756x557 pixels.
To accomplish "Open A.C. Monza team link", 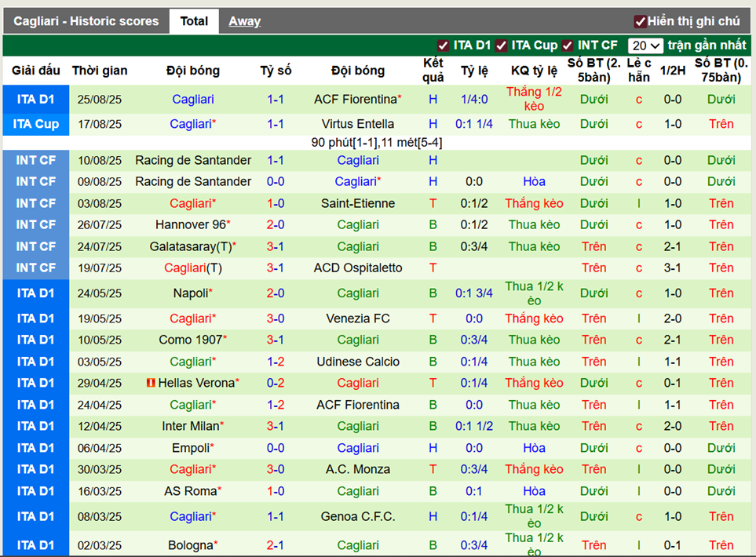I will click(x=358, y=469).
